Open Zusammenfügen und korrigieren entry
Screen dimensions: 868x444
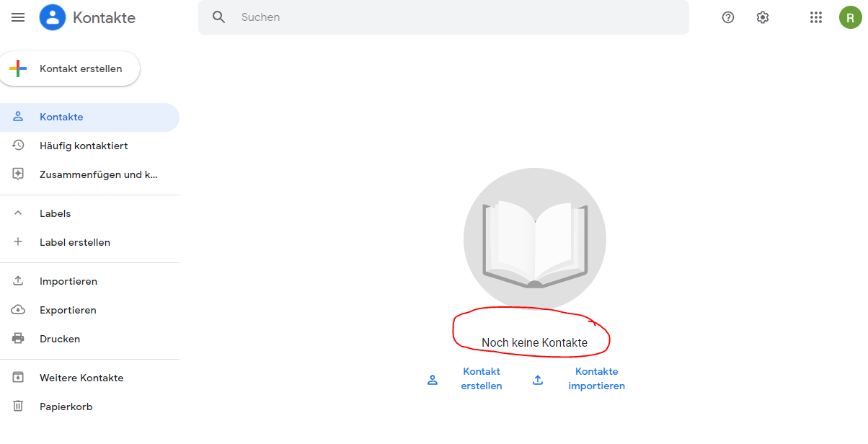[89, 174]
